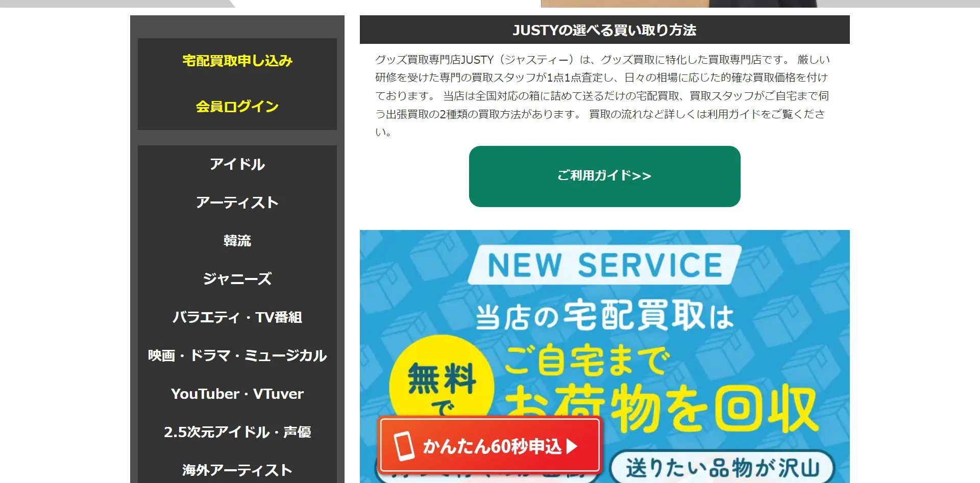Select ジャニーズ from the sidebar

[x=237, y=279]
